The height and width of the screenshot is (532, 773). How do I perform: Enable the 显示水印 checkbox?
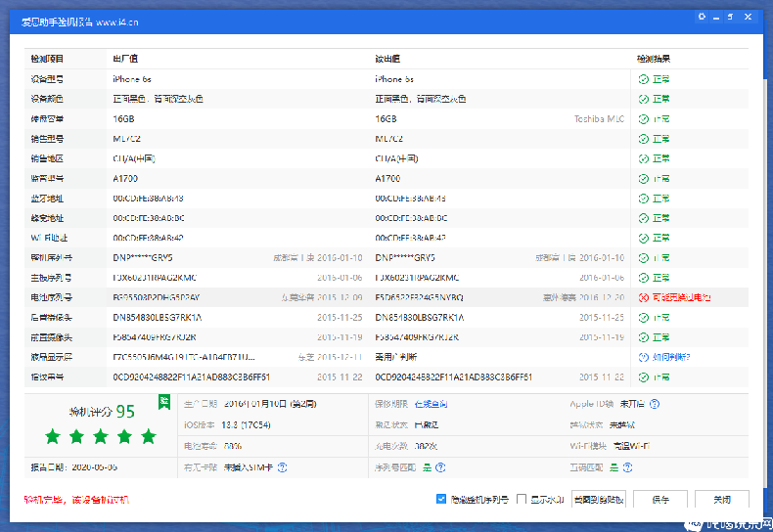pyautogui.click(x=522, y=499)
